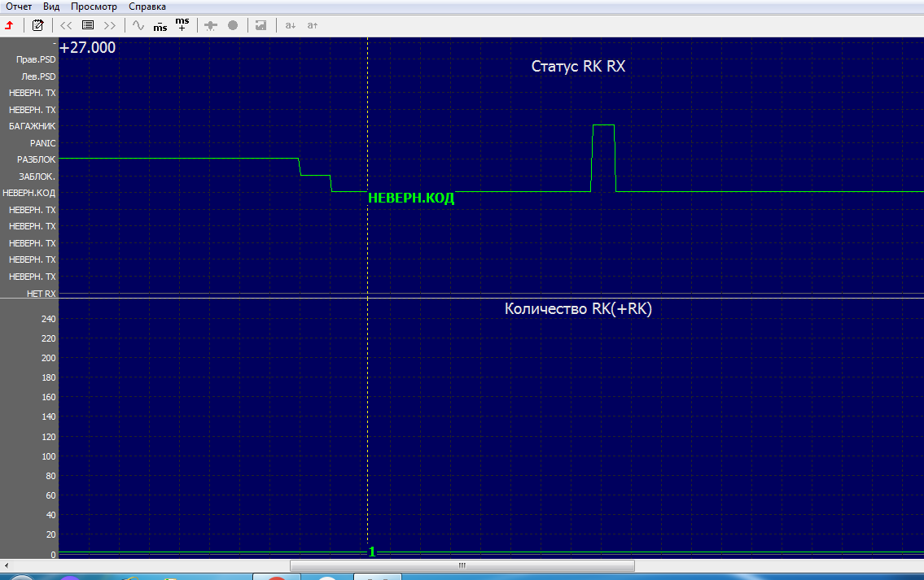This screenshot has height=580, width=924.
Task: Click the БАГАЖНИК axis label
Action: 33,126
